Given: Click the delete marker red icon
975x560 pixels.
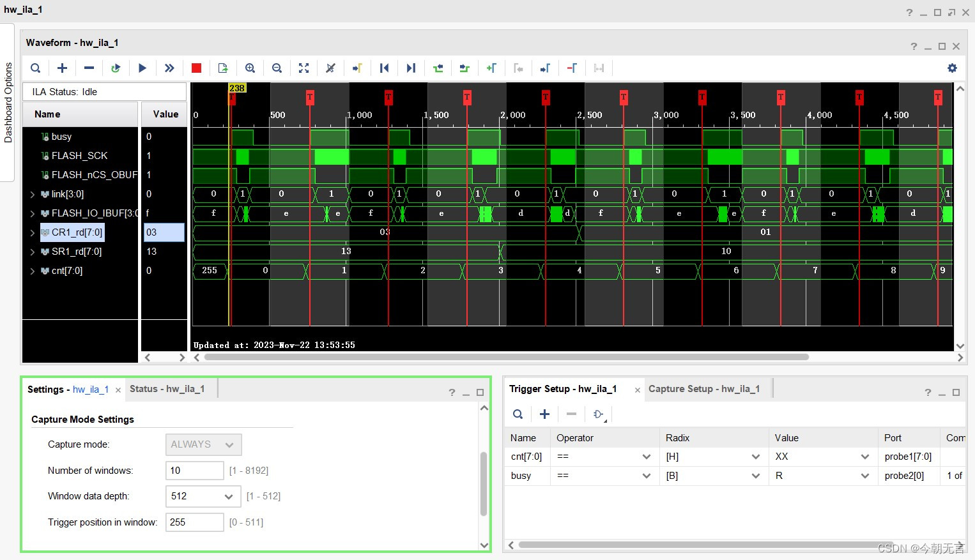Looking at the screenshot, I should tap(572, 68).
